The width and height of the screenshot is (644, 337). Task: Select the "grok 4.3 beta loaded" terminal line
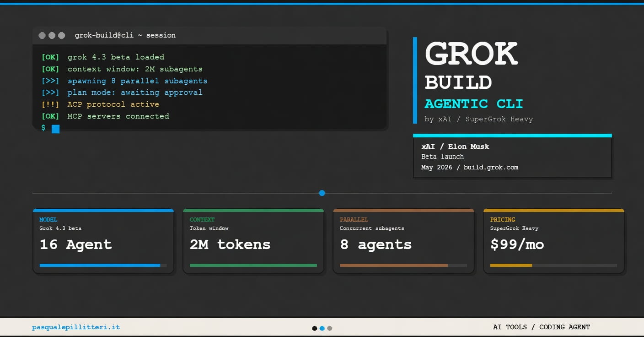(116, 57)
